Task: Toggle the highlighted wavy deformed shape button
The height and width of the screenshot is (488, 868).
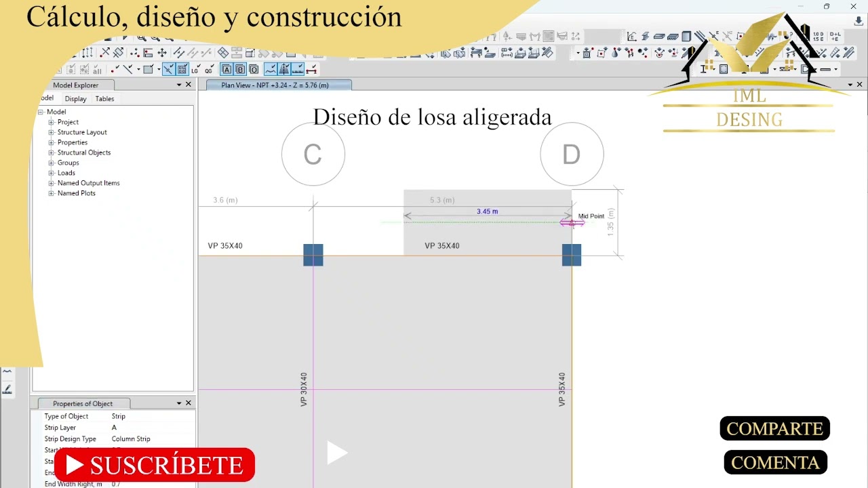Action: (x=271, y=69)
